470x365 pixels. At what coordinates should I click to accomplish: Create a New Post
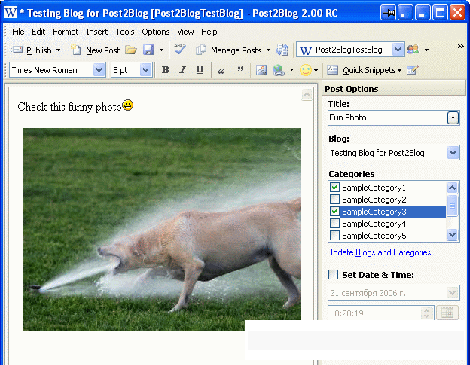pyautogui.click(x=96, y=50)
